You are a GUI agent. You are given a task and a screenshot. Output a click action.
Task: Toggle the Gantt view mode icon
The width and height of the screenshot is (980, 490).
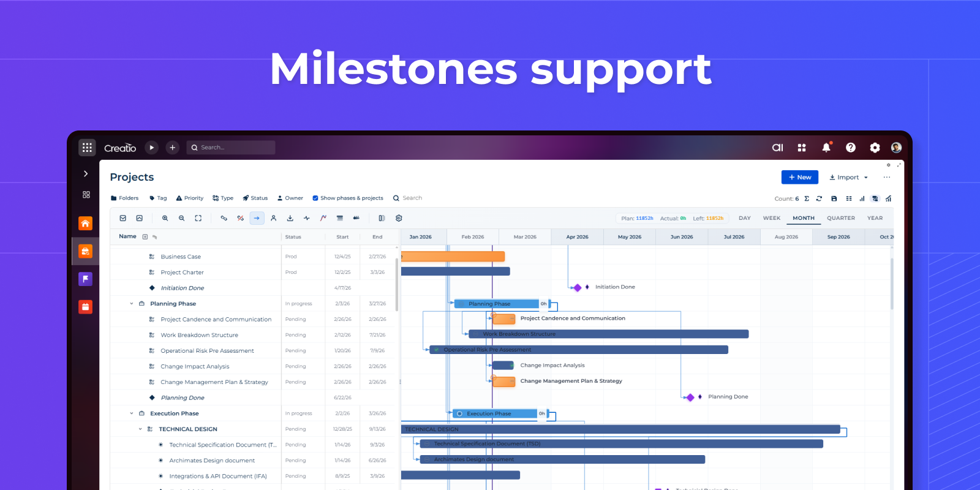[875, 198]
